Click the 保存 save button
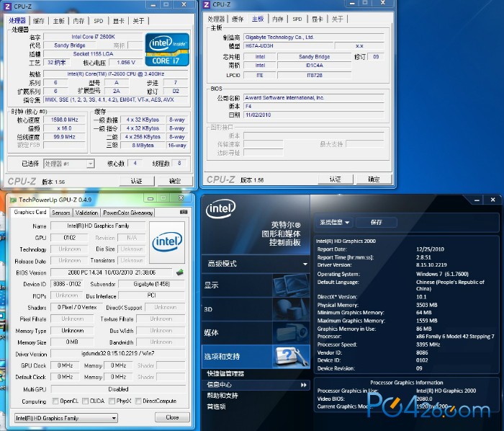Viewport: 504px width, 431px height. [x=376, y=222]
